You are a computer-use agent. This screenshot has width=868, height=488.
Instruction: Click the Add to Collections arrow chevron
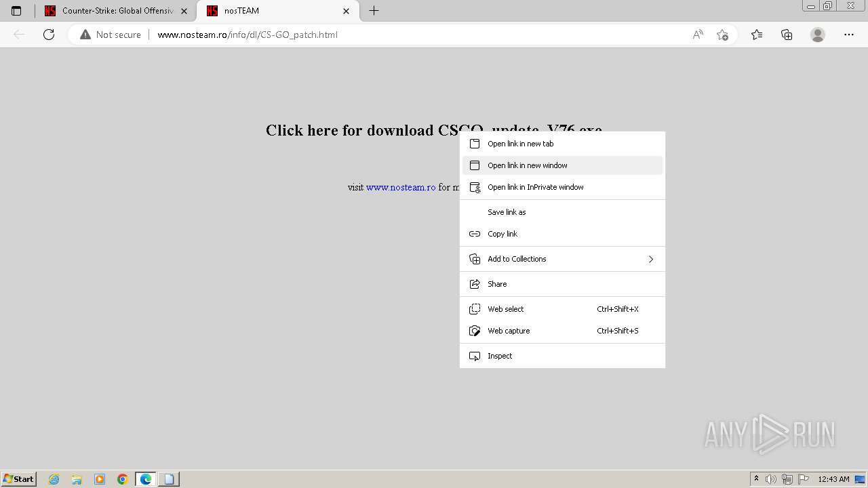point(651,259)
